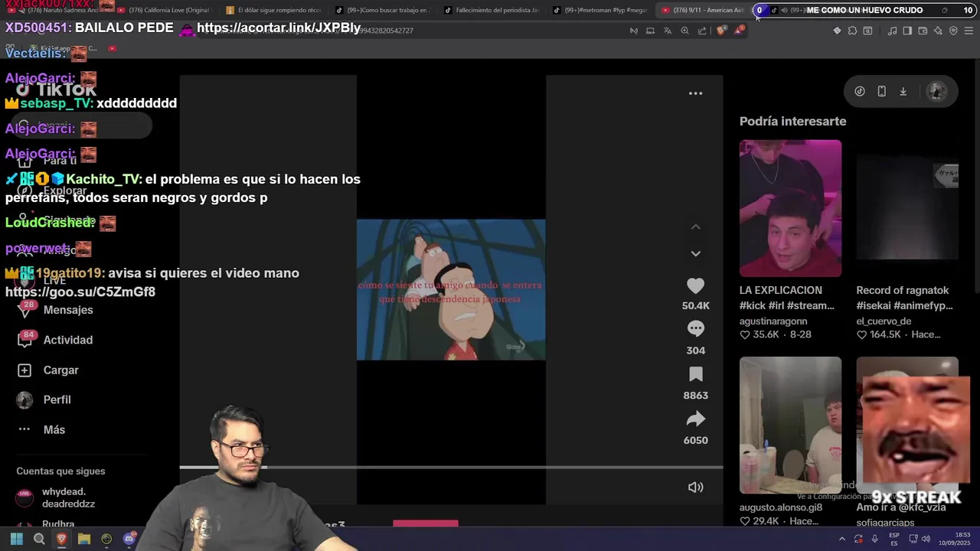Open File Explorer from the taskbar
The height and width of the screenshot is (551, 980).
(84, 539)
